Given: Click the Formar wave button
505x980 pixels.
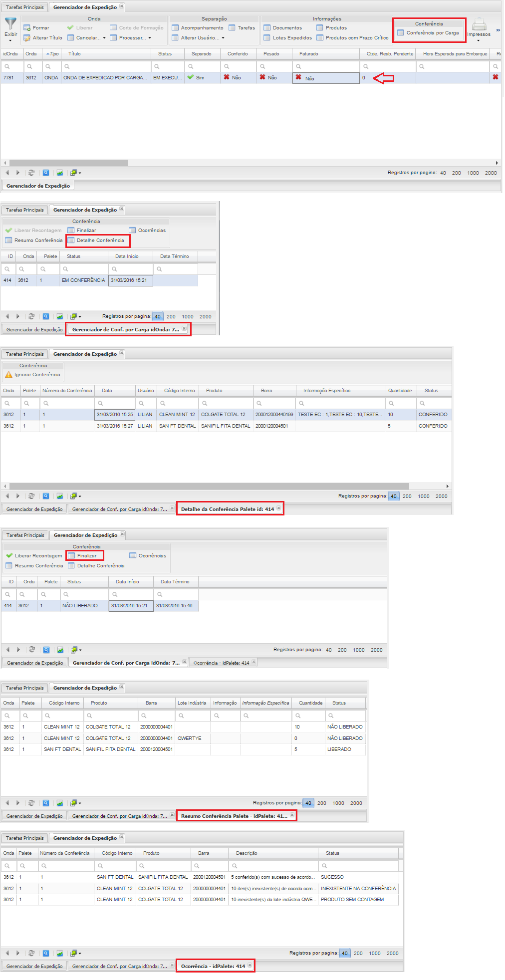Looking at the screenshot, I should (x=36, y=28).
